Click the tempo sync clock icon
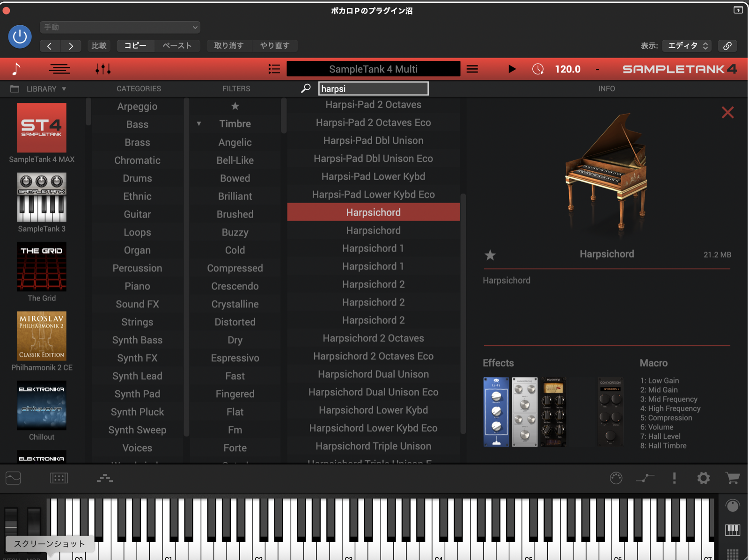 tap(538, 69)
